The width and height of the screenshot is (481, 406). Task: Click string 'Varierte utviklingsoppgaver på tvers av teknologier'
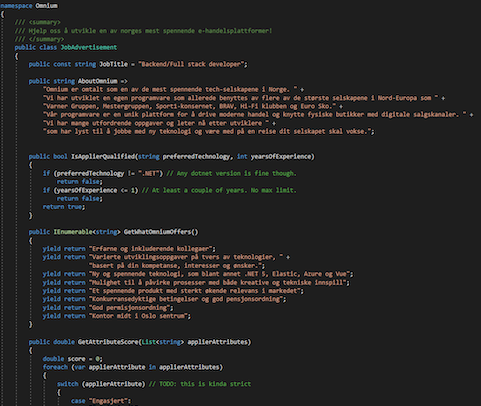186,257
